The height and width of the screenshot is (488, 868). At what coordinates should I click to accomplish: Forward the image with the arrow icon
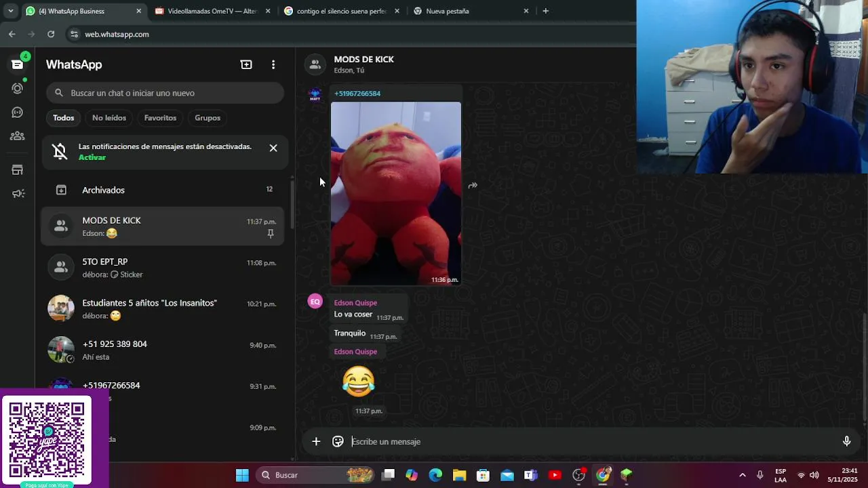tap(473, 185)
